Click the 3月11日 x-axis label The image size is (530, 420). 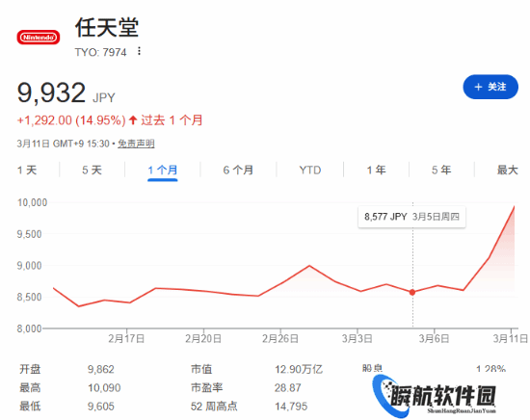(x=510, y=338)
